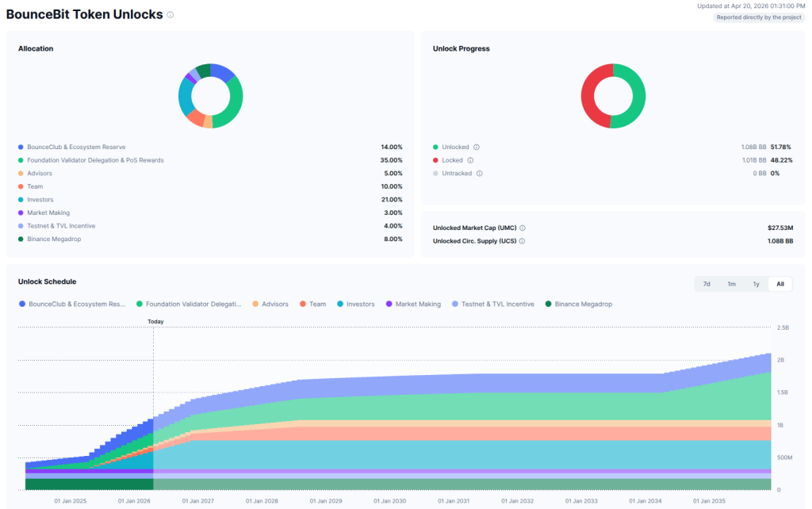Viewport: 812px width, 509px height.
Task: Click the Market Making allocation row label
Action: click(x=48, y=212)
